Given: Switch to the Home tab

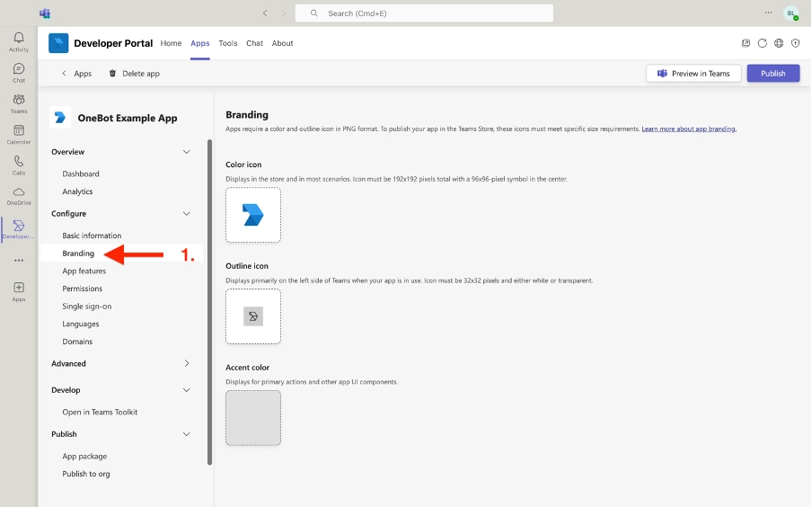Looking at the screenshot, I should click(171, 43).
